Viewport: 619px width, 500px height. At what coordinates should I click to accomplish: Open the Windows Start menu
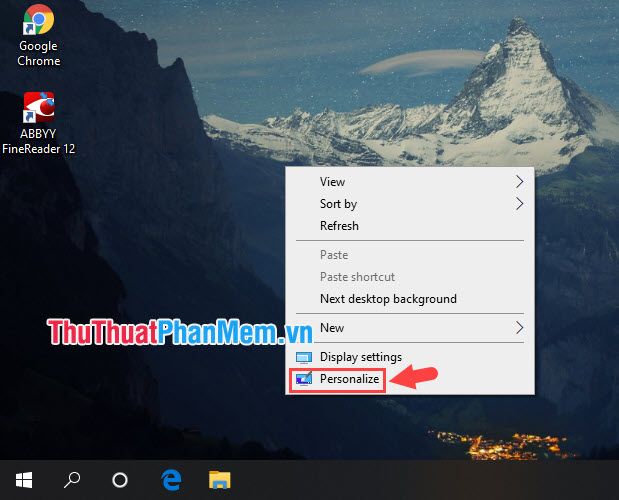24,480
